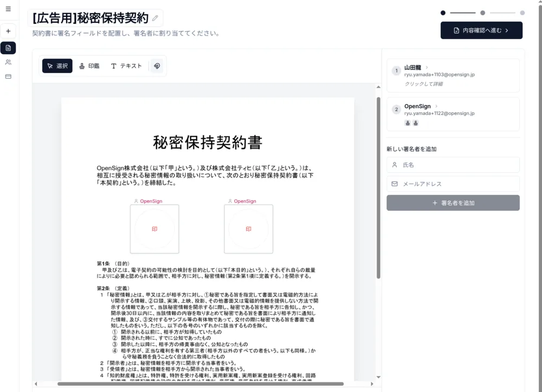Click the card icon at sidebar bottom

(x=8, y=76)
